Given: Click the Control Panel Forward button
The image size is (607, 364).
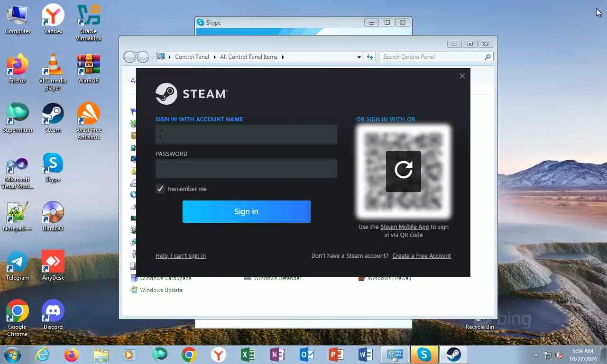Looking at the screenshot, I should pyautogui.click(x=143, y=57).
